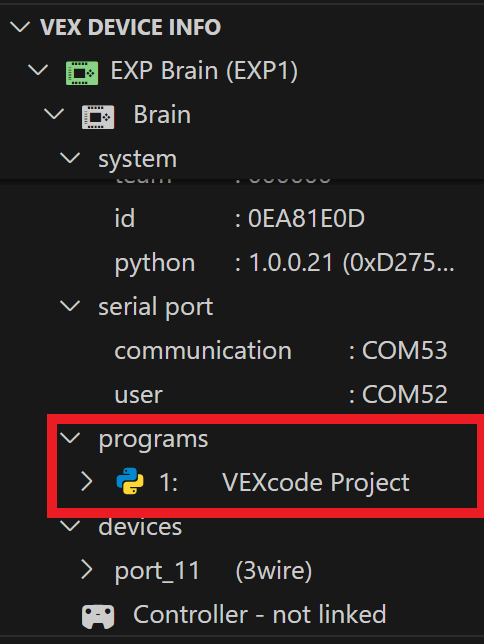Click the Python logo icon
The height and width of the screenshot is (644, 484).
click(x=130, y=481)
